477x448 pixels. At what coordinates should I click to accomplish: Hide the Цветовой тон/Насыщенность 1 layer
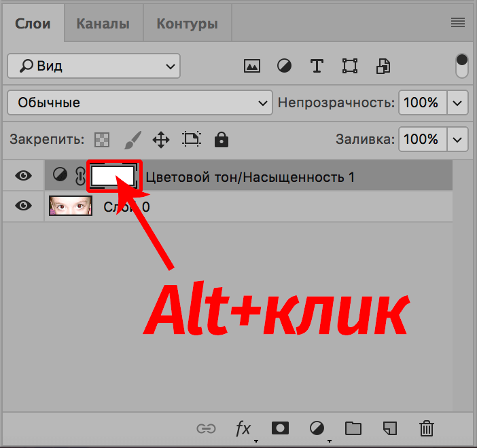point(24,176)
